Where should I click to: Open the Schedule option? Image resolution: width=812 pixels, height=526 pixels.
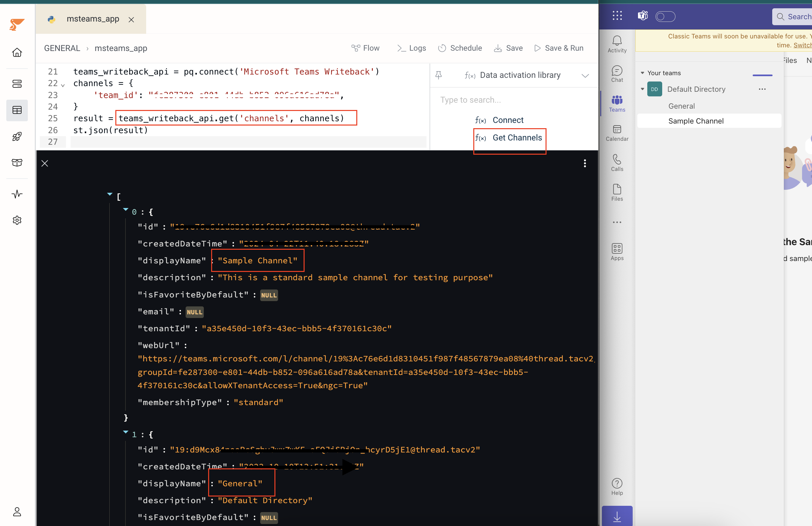[x=460, y=48]
